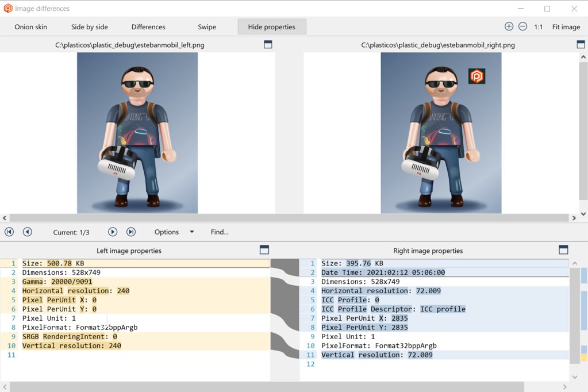Maximize the Right image properties panel
Image resolution: width=588 pixels, height=392 pixels.
pos(563,249)
